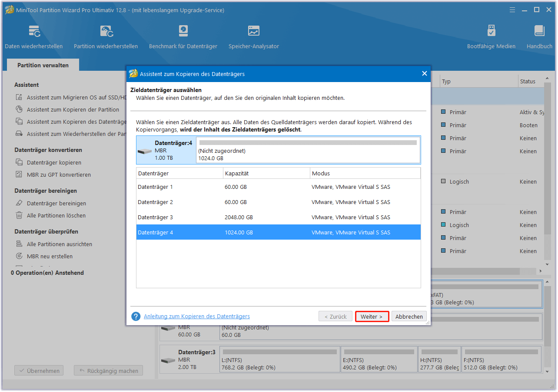Viewport: 558px width, 392px height.
Task: Select Datenträger 1 row in list
Action: pos(279,187)
